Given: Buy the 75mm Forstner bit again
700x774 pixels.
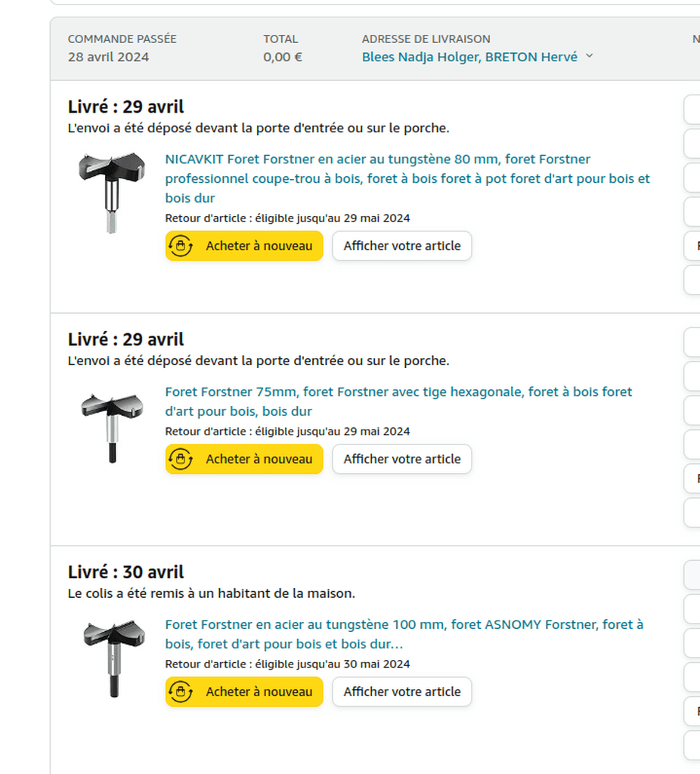Looking at the screenshot, I should 244,459.
